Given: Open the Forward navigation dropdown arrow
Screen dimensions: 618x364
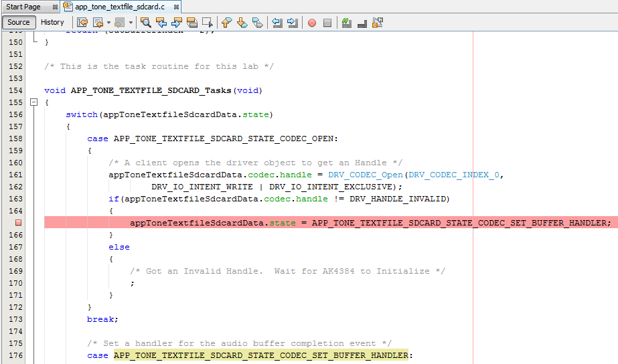Looking at the screenshot, I should pos(131,22).
